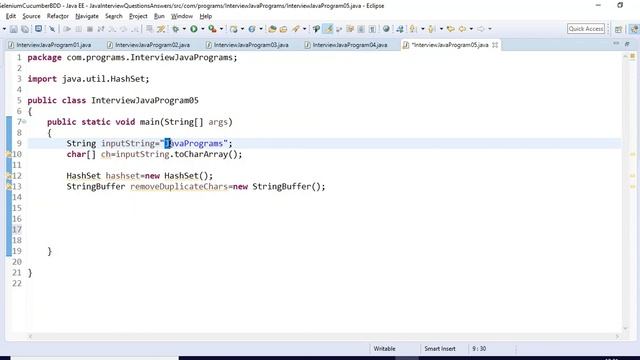Click the Save All toolbar icon
The image size is (640, 360).
tap(25, 29)
